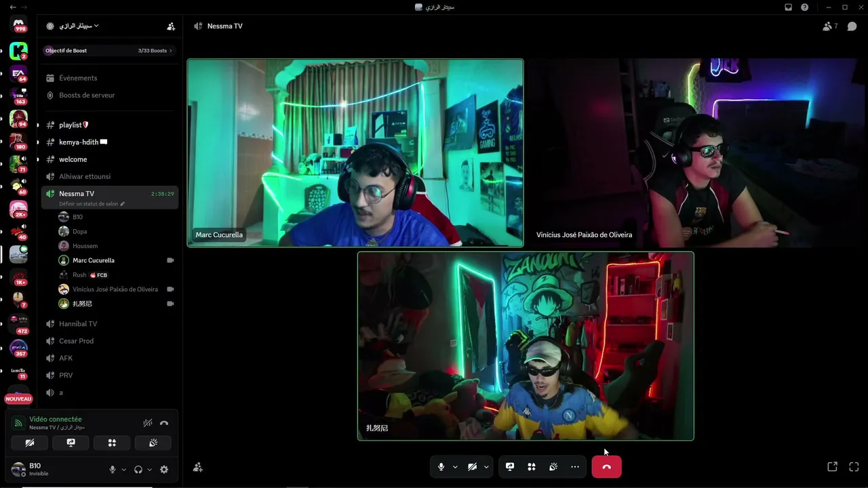Focus the 扎努尼 video tile
This screenshot has height=488, width=868.
[x=526, y=346]
